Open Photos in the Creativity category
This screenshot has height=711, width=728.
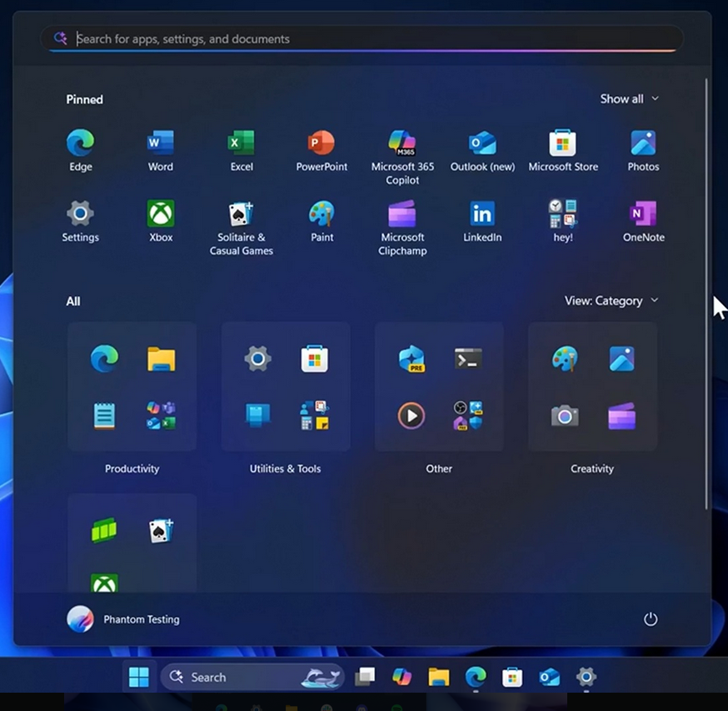621,358
